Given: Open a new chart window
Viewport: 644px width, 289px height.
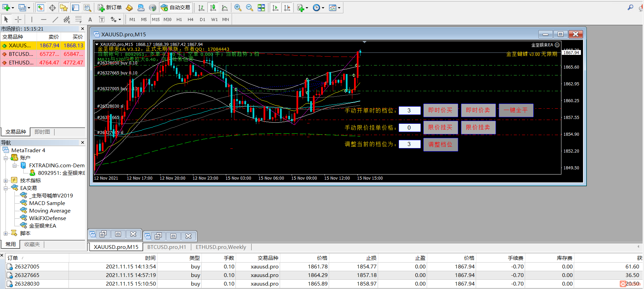Looking at the screenshot, I should [x=6, y=8].
